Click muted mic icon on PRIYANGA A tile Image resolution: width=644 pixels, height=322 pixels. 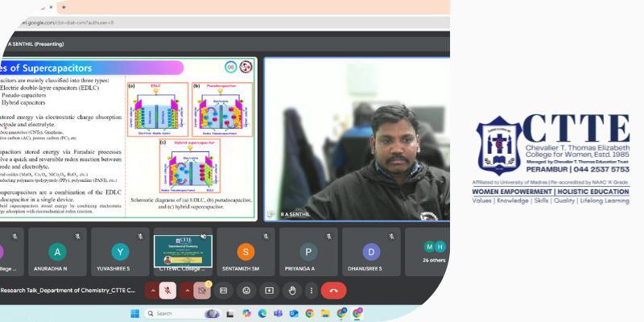point(329,236)
